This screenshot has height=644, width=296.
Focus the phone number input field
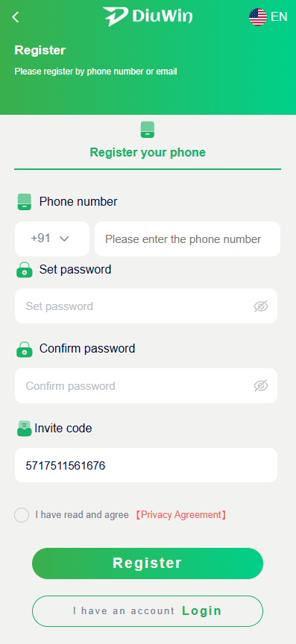187,239
